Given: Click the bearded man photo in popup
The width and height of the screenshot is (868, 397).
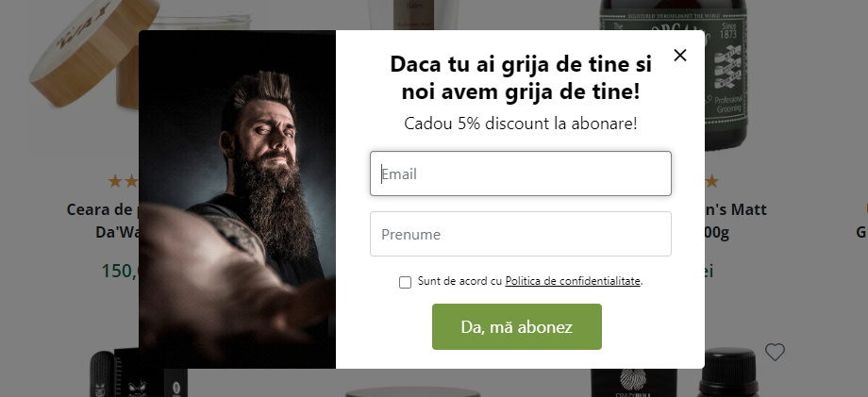Looking at the screenshot, I should tap(237, 200).
